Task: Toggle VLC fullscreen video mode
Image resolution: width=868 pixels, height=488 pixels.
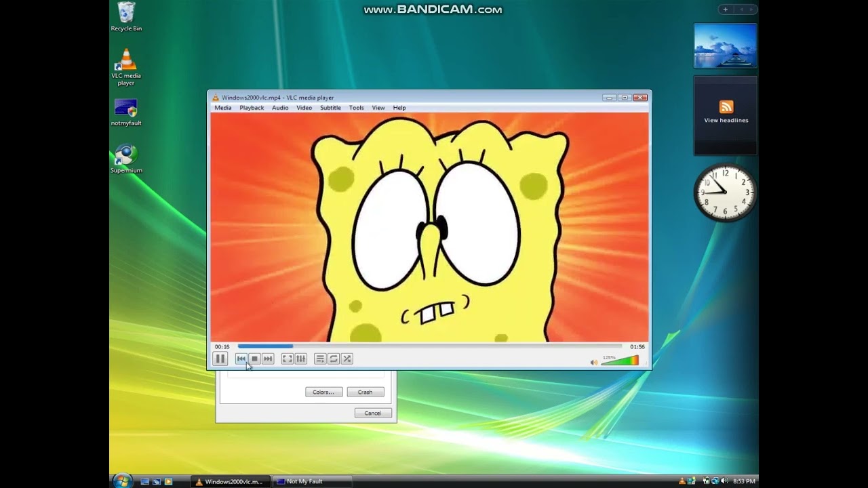Action: click(x=288, y=359)
